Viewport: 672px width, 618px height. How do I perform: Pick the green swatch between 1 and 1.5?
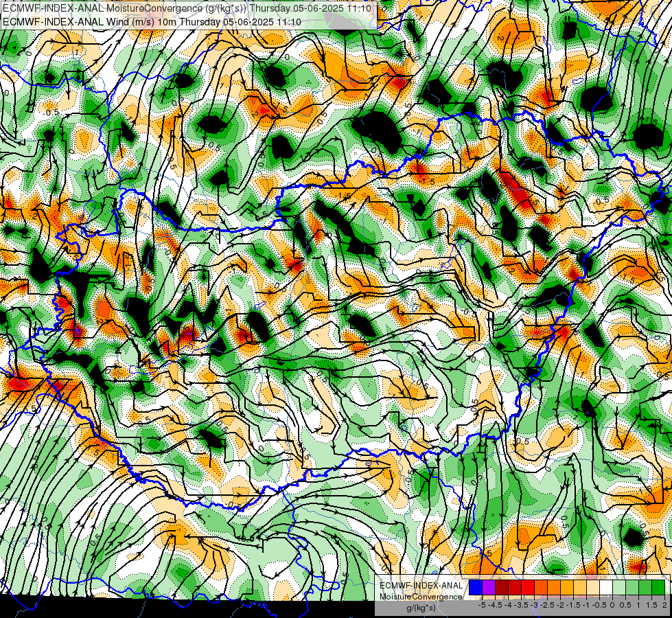(645, 587)
